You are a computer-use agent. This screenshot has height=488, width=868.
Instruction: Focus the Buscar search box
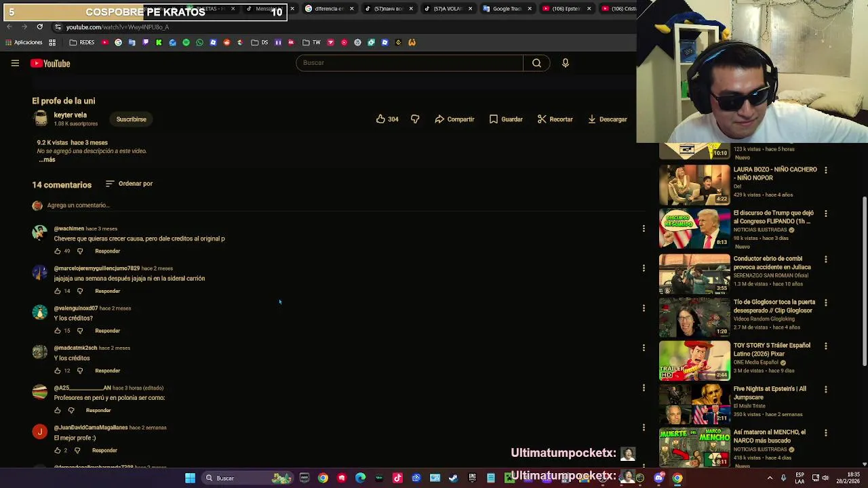409,63
